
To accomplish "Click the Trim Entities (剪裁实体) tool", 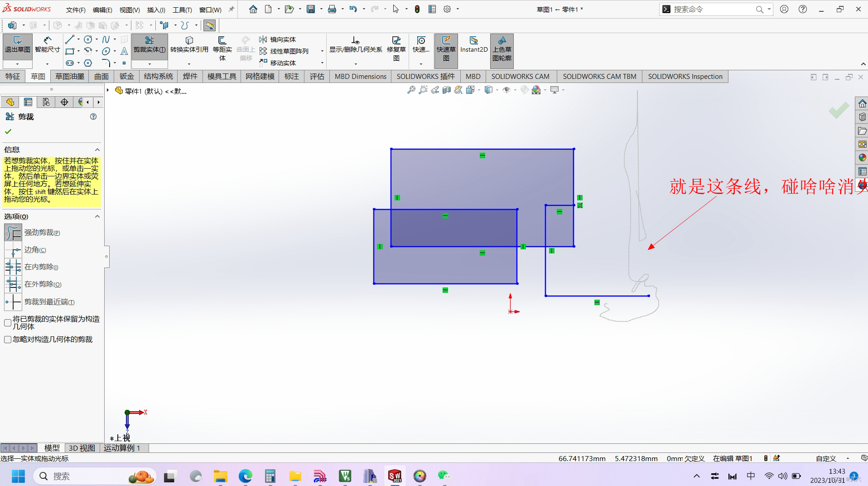I will click(x=149, y=45).
